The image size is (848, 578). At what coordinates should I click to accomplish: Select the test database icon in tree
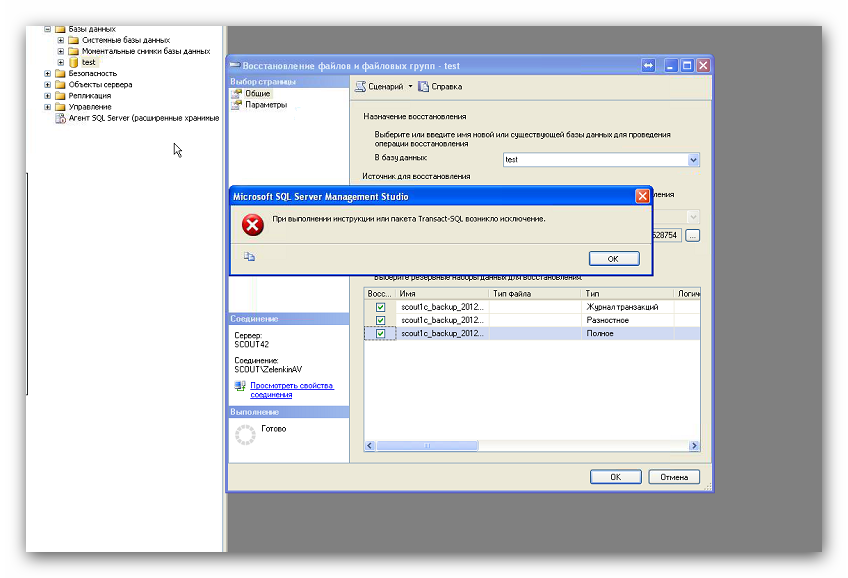click(x=73, y=62)
